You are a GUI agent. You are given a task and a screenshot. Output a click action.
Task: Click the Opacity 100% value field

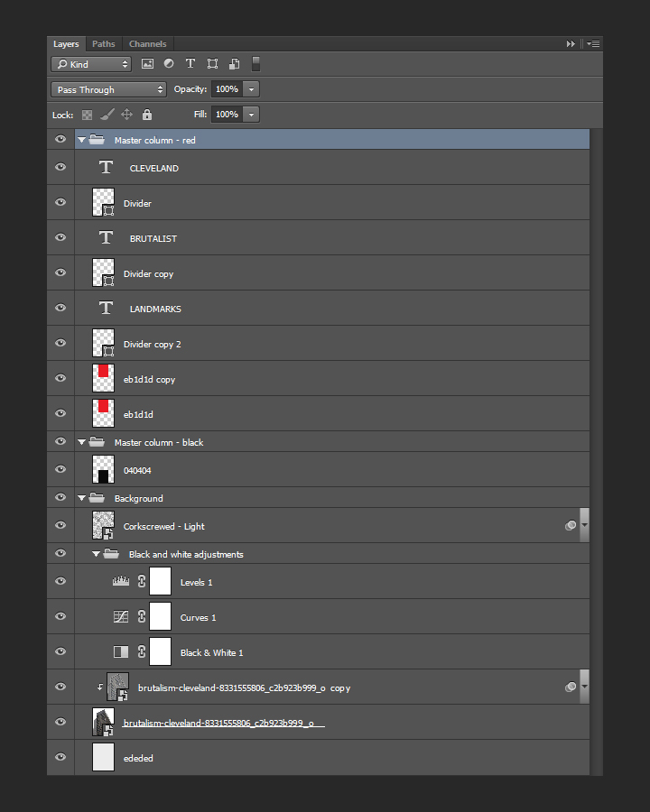pos(227,89)
